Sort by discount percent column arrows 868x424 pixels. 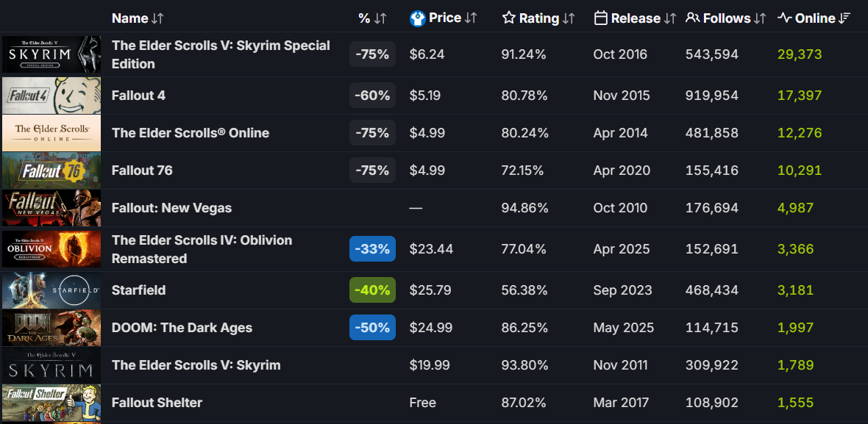click(380, 18)
